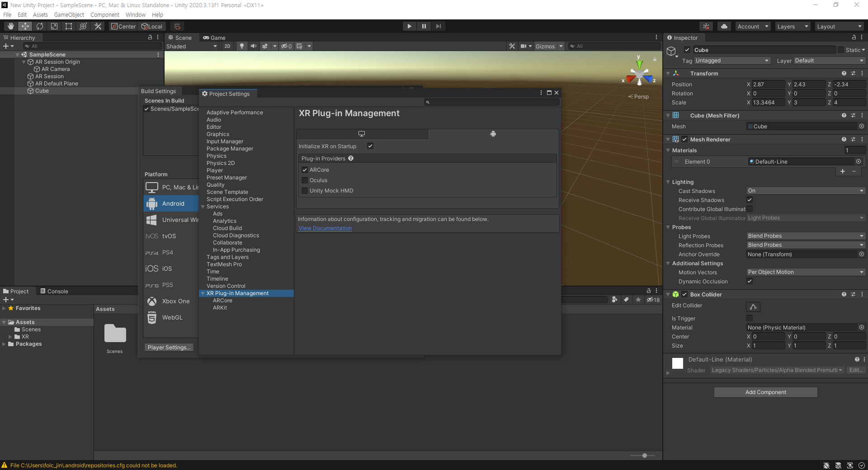Select the Rotate tool
The width and height of the screenshot is (868, 470).
click(40, 26)
